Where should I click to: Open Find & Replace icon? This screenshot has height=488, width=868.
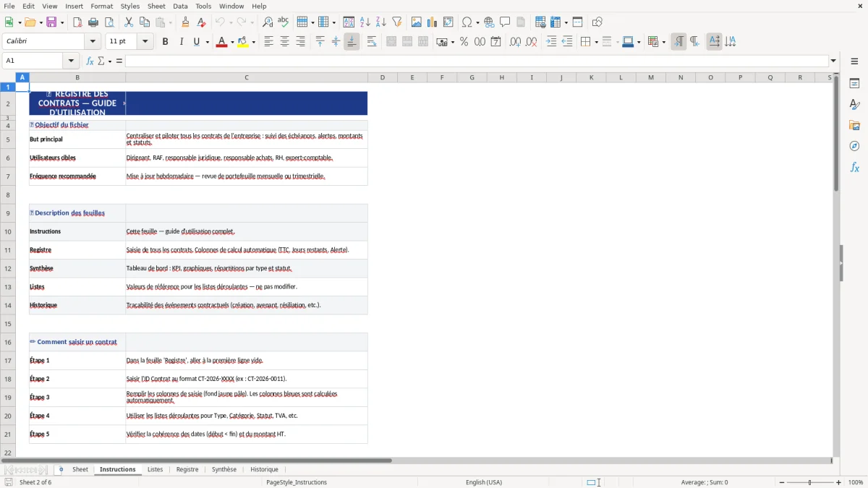point(268,22)
